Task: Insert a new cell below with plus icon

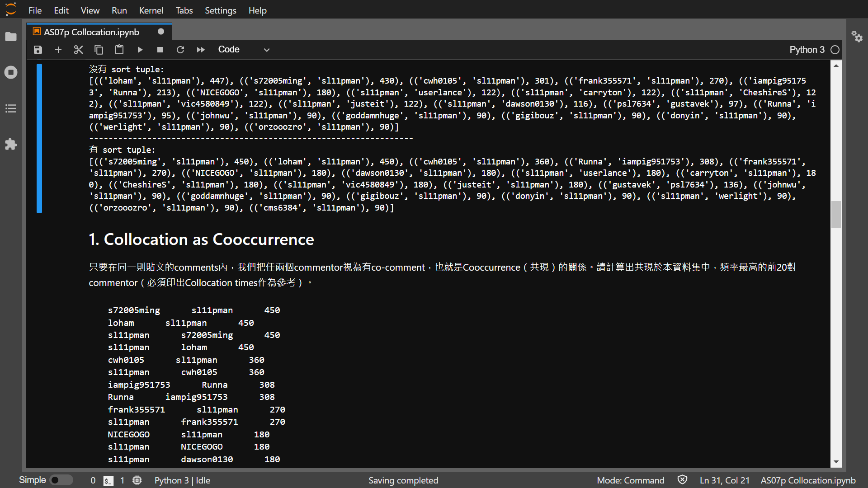Action: 58,50
